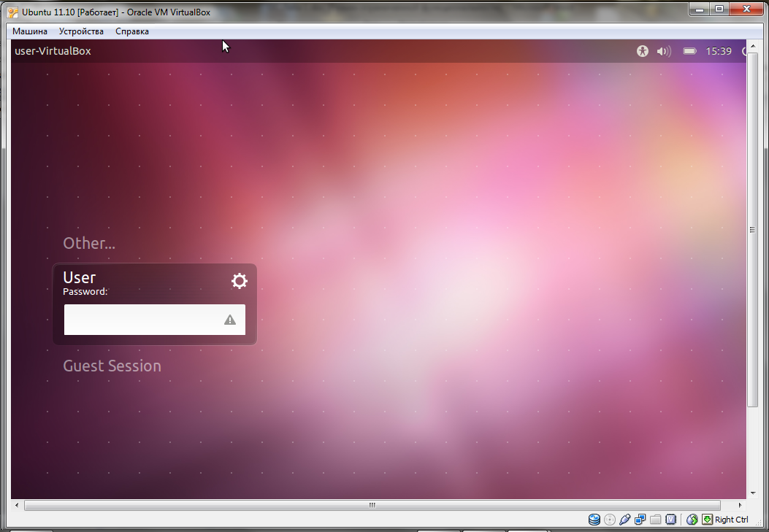Maximize the VirtualBox window
769x532 pixels.
coord(719,9)
